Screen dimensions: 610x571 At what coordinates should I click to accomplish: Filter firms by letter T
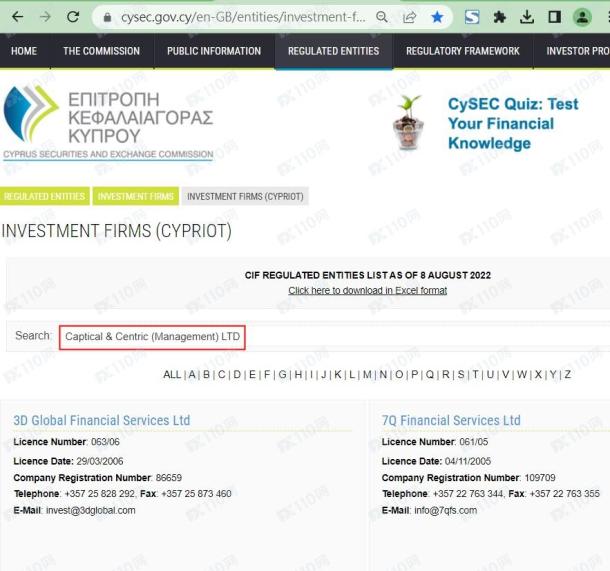pos(475,375)
